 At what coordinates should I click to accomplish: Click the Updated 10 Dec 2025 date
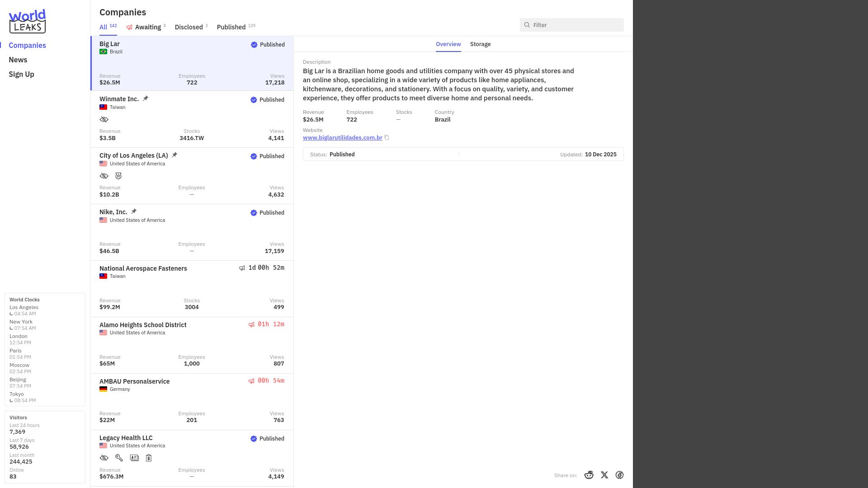(588, 155)
